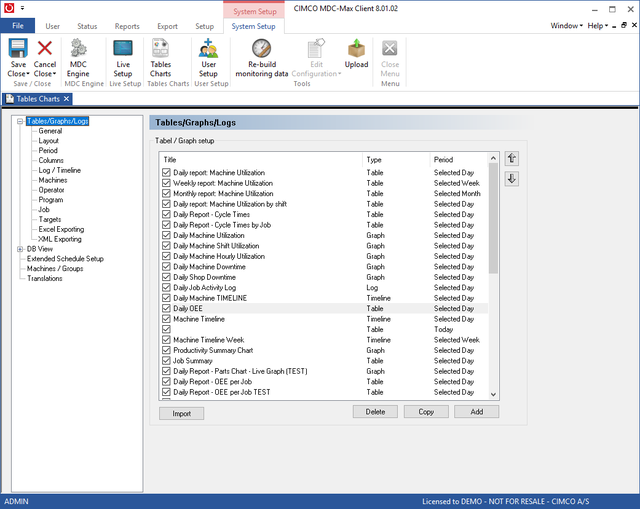Switch to the Setup ribbon tab
The image size is (640, 509).
pos(204,26)
